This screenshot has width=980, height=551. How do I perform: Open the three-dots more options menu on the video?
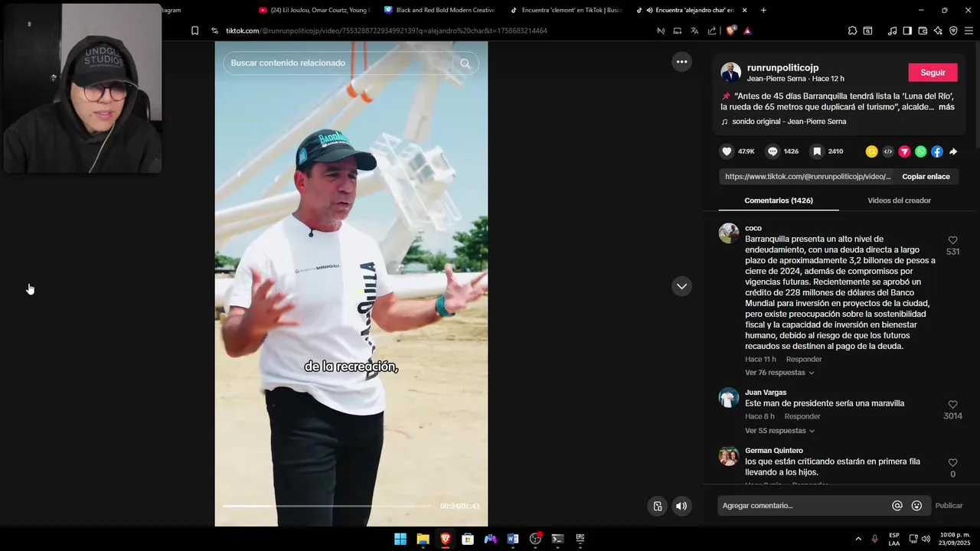[x=681, y=62]
